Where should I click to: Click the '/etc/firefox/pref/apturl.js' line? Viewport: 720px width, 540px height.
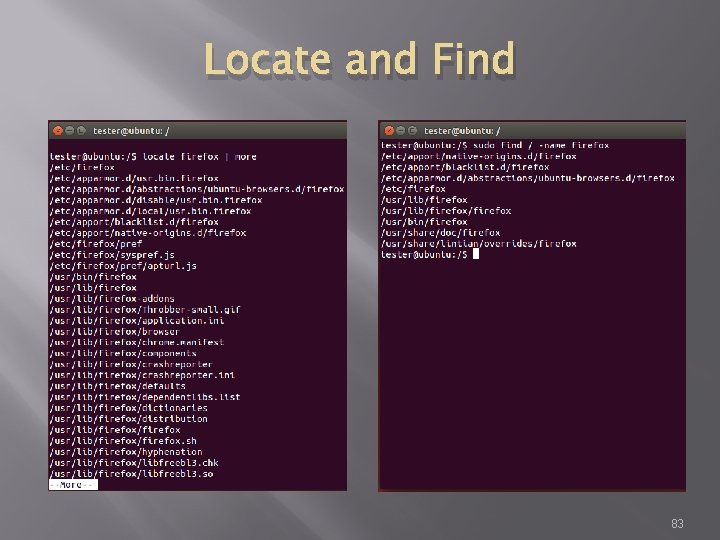(123, 266)
